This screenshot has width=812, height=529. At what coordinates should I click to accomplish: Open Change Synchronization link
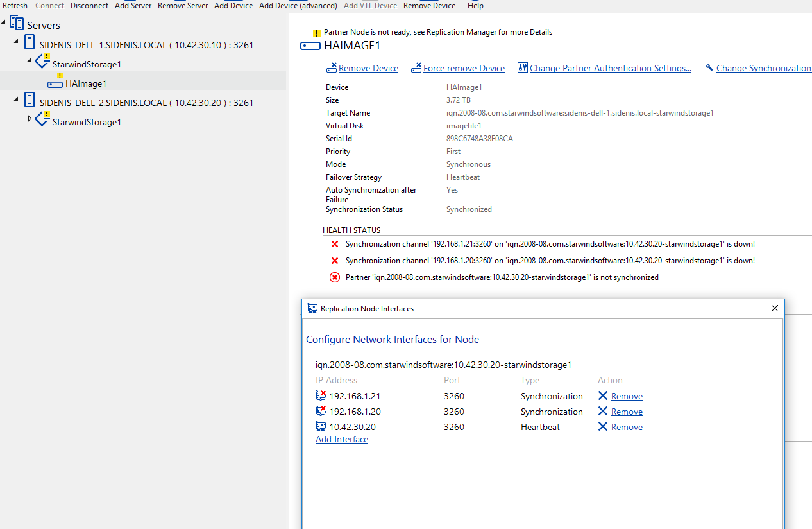[x=764, y=68]
